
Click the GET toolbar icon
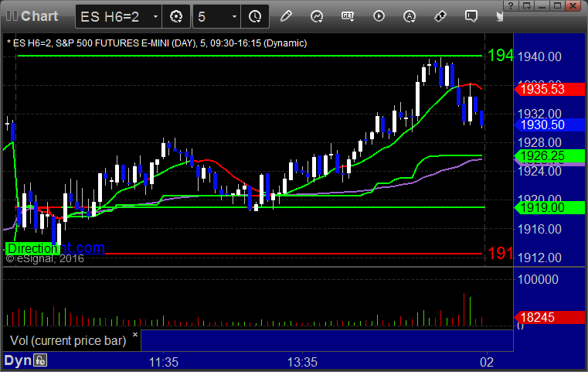click(x=348, y=15)
